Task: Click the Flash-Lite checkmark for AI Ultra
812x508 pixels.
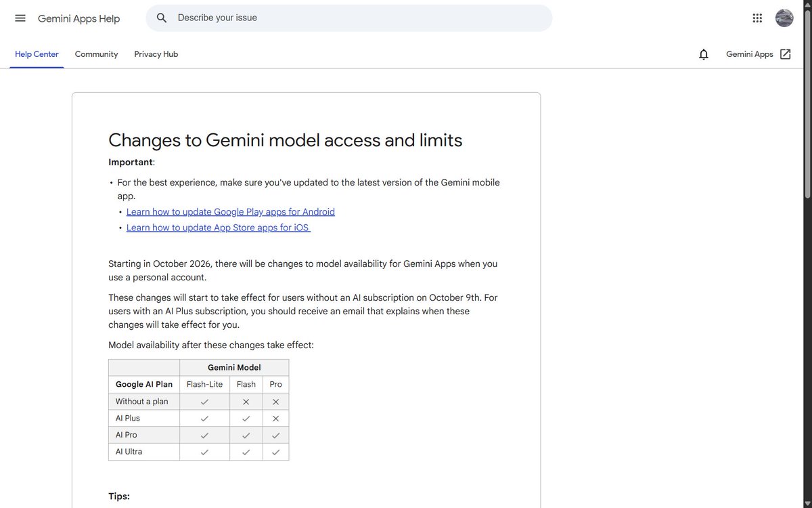Action: point(204,452)
